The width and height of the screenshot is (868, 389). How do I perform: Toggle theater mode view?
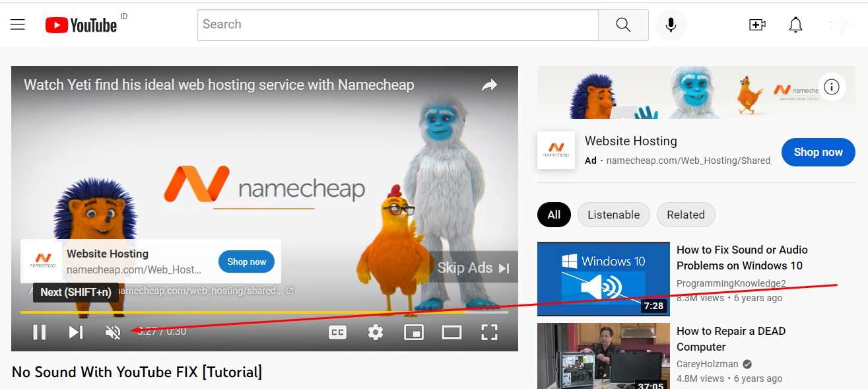pyautogui.click(x=451, y=332)
